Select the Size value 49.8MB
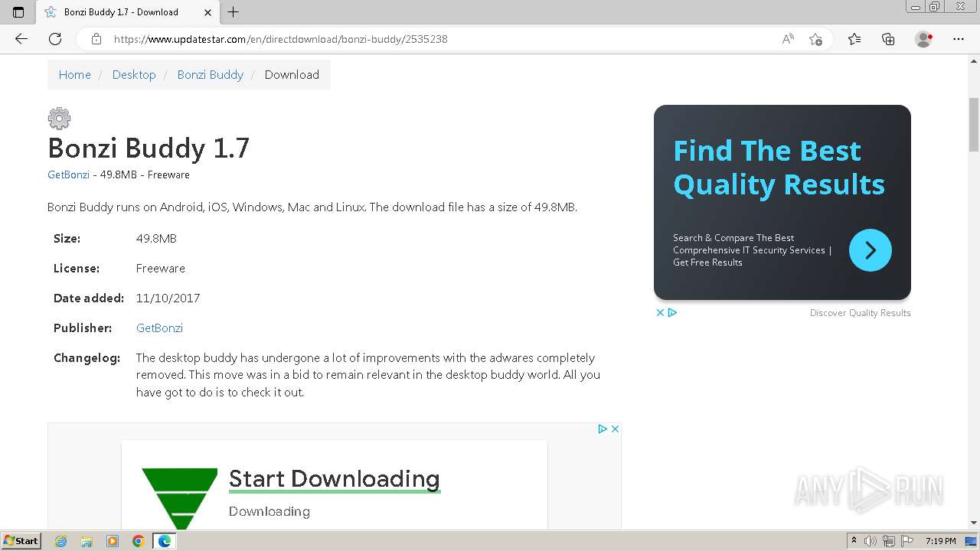 156,239
